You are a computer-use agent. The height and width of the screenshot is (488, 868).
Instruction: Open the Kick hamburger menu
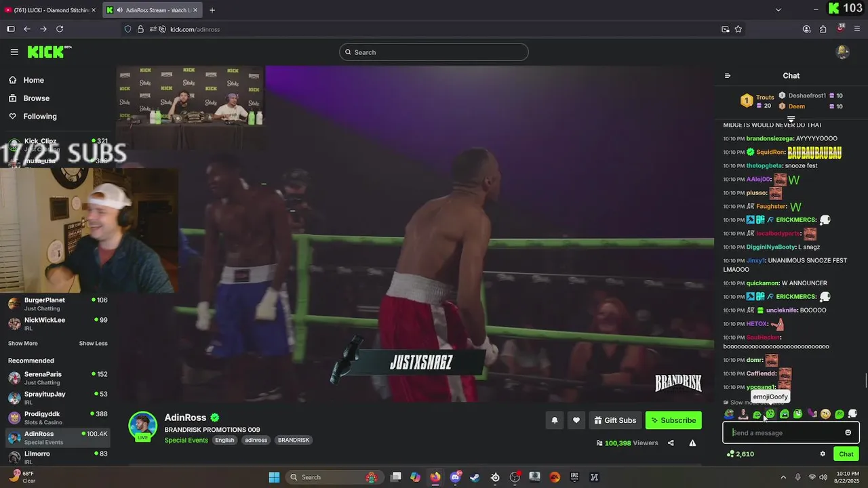[x=14, y=52]
